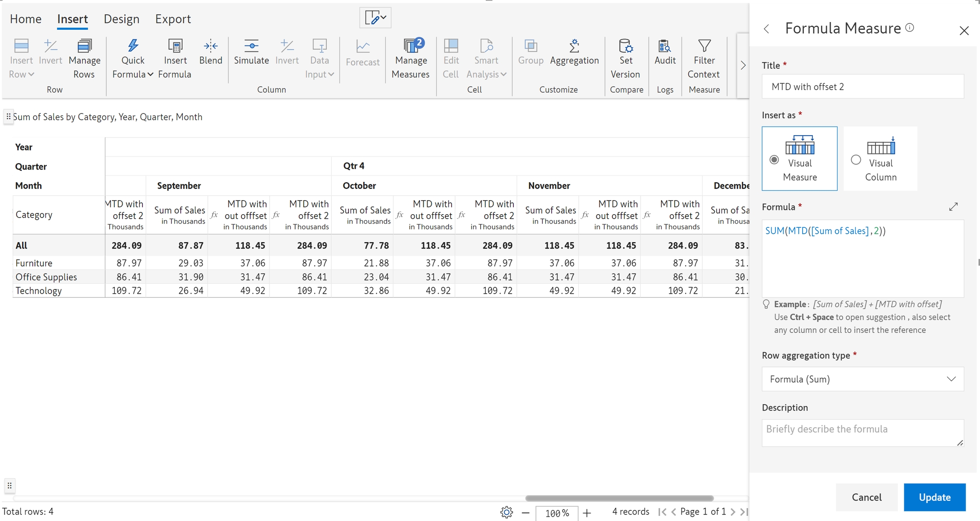Image resolution: width=980 pixels, height=521 pixels.
Task: Click the Aggregation icon
Action: tap(574, 46)
